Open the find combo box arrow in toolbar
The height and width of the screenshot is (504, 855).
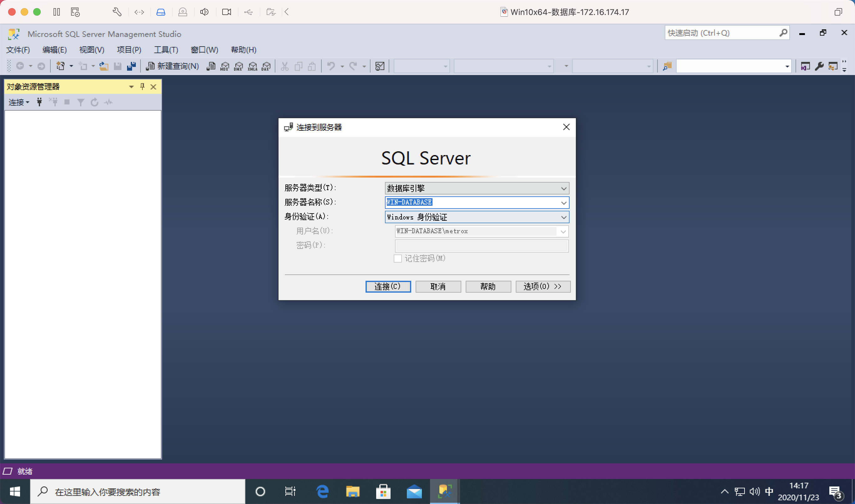click(x=787, y=66)
